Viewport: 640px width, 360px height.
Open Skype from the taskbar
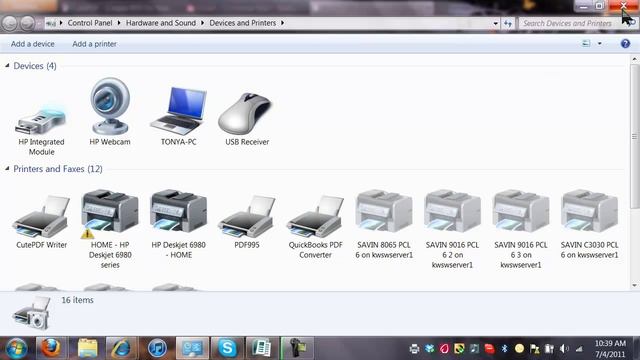(x=227, y=348)
